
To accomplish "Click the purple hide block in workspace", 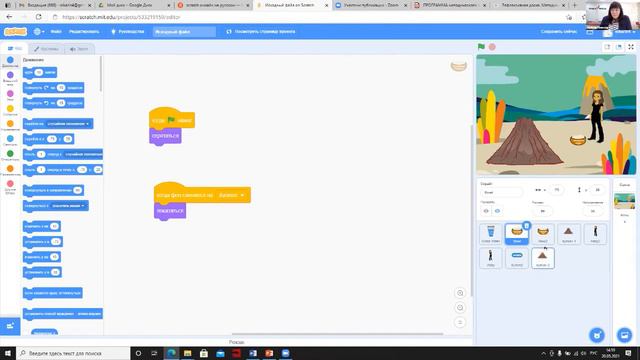I will [165, 136].
